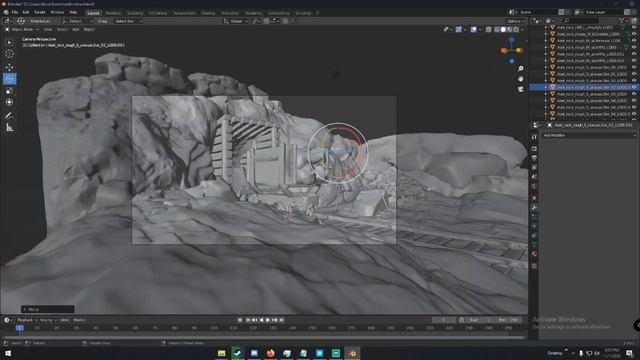Switch to Wireframe viewport shading

coord(497,29)
